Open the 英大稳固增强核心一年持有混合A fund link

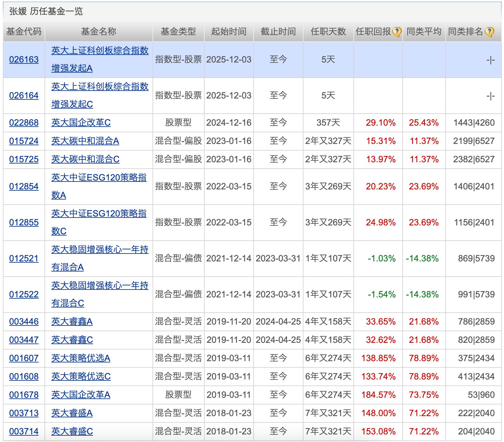(x=100, y=258)
